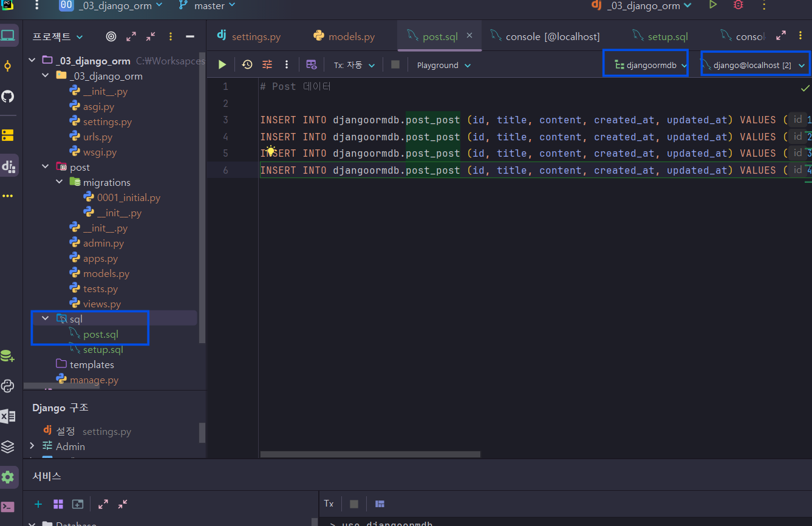Open manage.py in project tree
The image size is (812, 526).
[x=87, y=380]
